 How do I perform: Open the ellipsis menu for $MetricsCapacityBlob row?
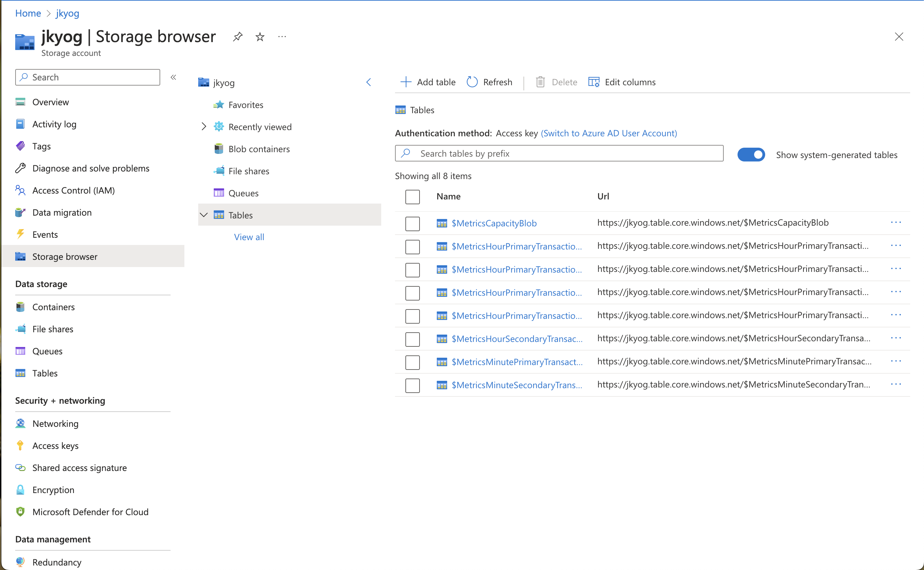click(896, 223)
